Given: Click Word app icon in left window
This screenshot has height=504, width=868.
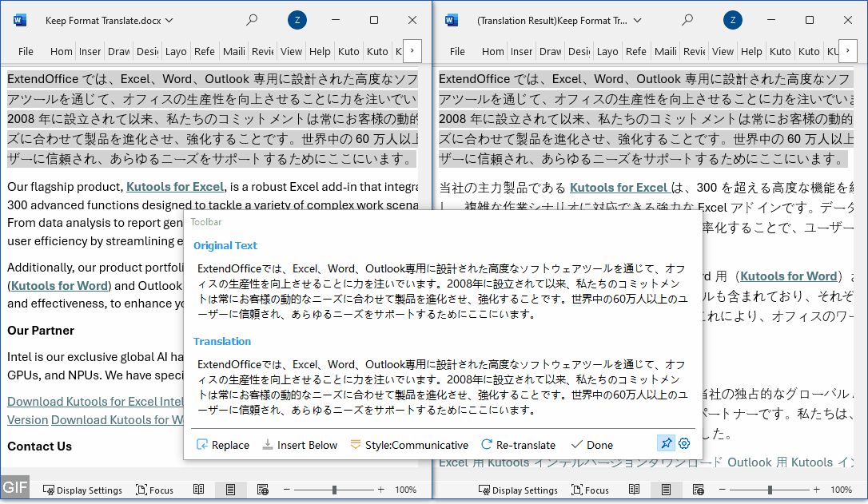Looking at the screenshot, I should click(20, 21).
